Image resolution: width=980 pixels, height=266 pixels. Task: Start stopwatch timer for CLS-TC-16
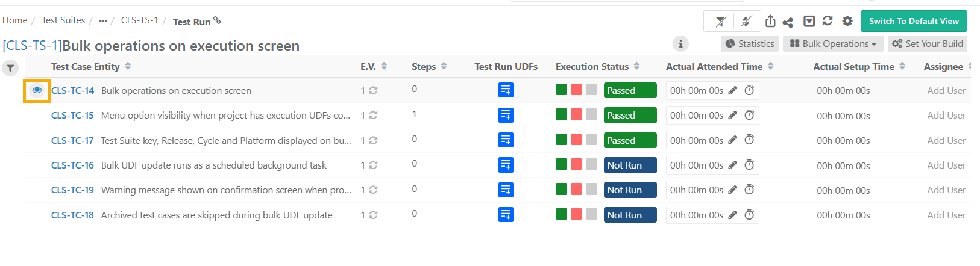pos(749,165)
